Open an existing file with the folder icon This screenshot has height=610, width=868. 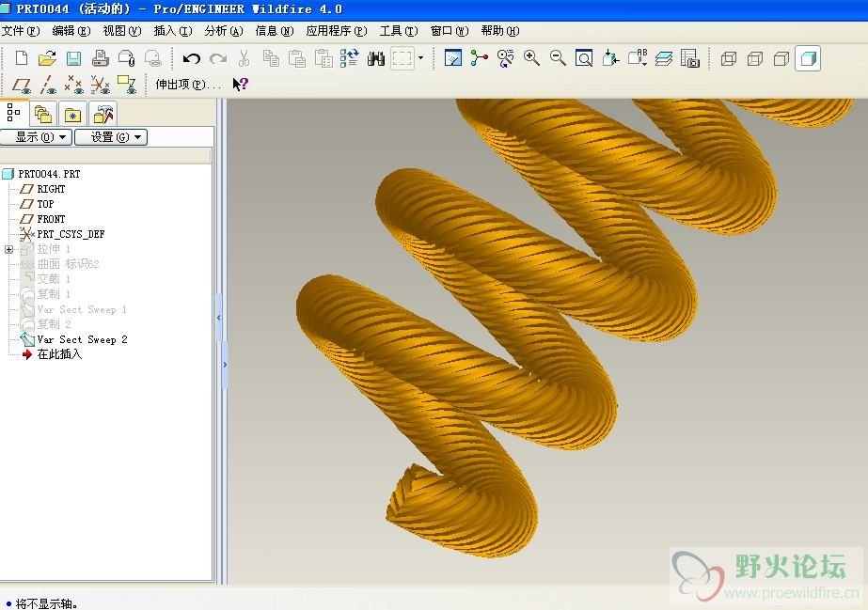coord(48,58)
